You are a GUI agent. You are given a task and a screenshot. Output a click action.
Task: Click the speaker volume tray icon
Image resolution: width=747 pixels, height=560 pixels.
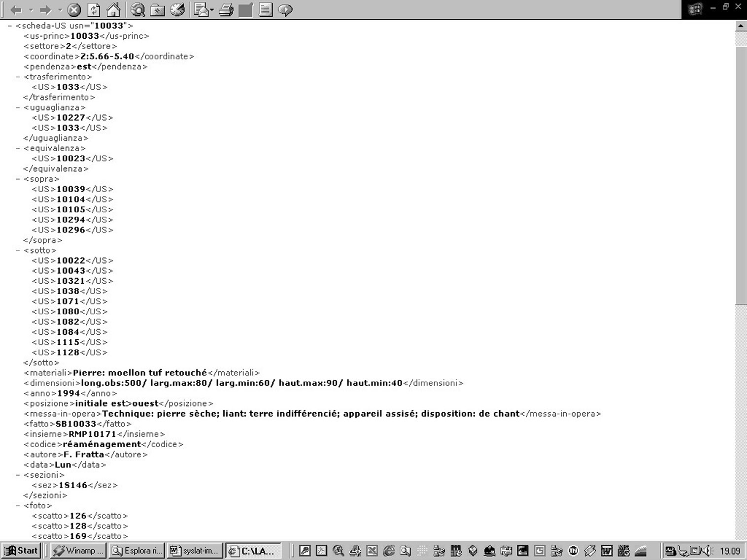(x=708, y=551)
